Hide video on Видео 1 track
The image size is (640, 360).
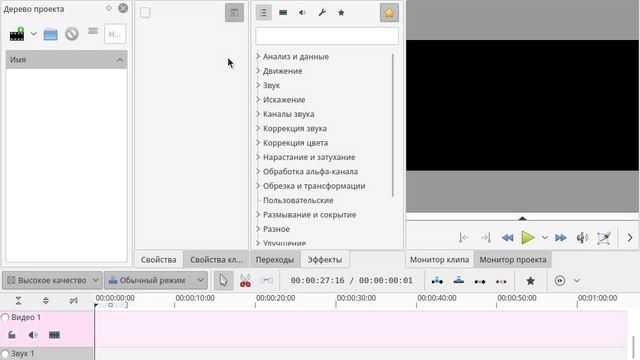point(54,335)
